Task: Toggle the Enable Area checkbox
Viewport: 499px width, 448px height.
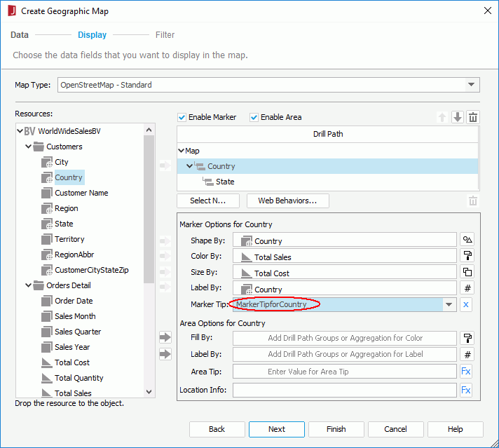Action: [x=254, y=118]
